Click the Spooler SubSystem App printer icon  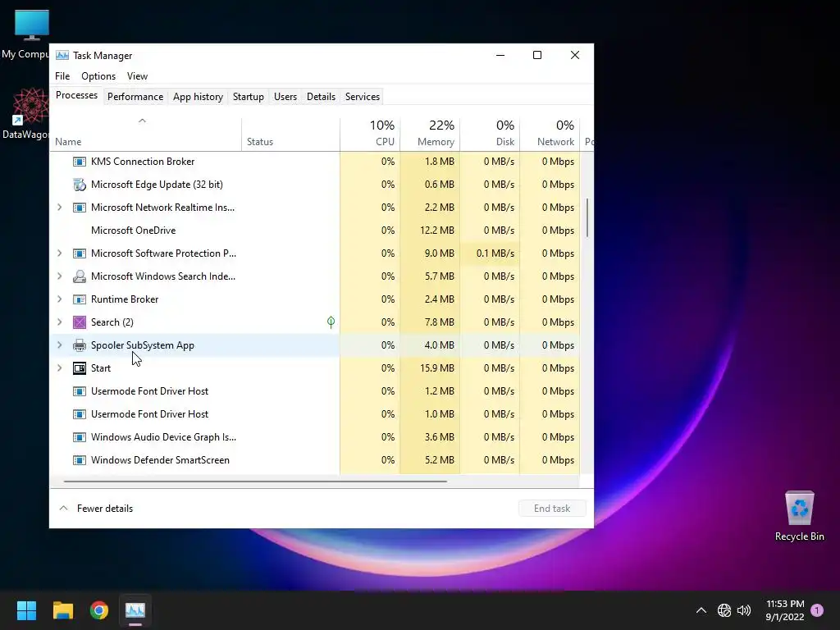pyautogui.click(x=80, y=345)
